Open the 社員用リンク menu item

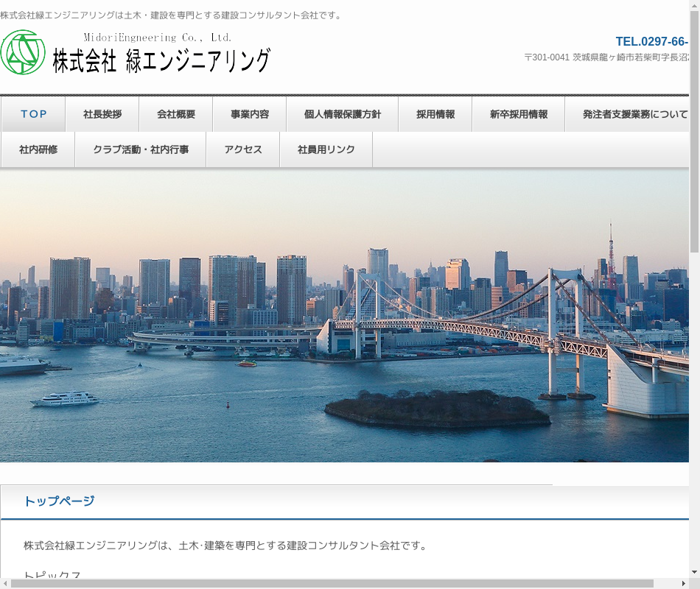[x=326, y=149]
